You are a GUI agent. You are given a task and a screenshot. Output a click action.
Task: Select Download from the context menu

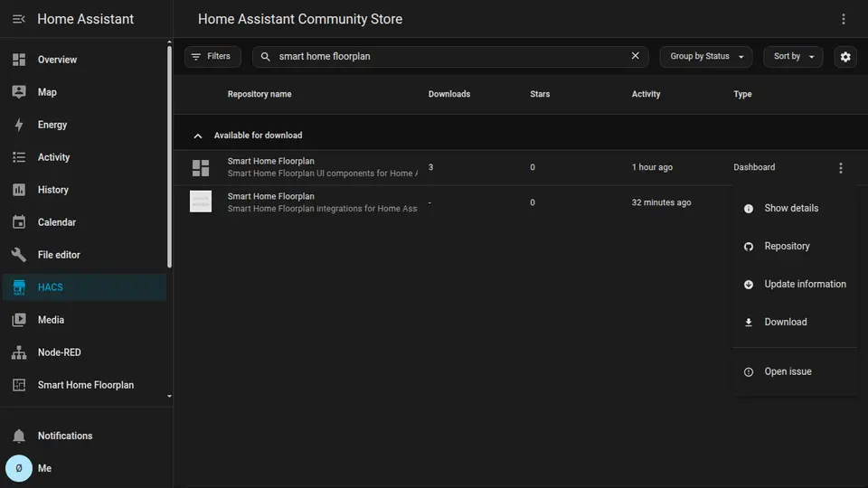795,322
